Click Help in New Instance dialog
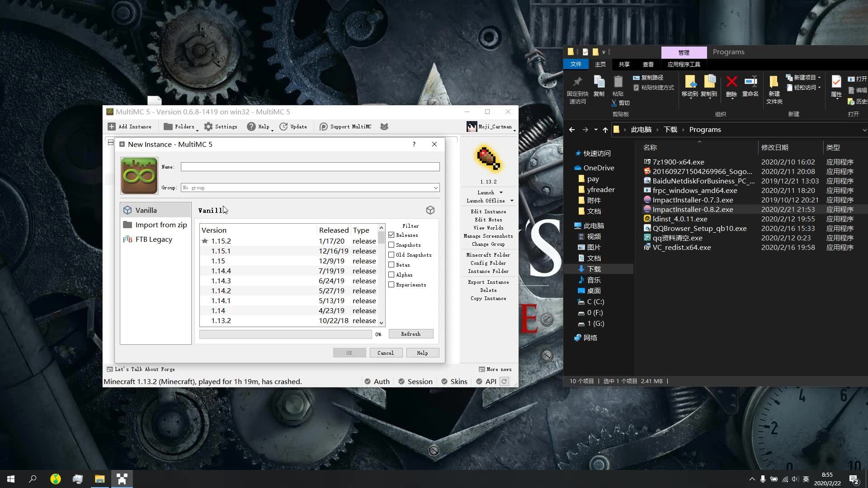Screen dimensions: 868x488 [422, 353]
